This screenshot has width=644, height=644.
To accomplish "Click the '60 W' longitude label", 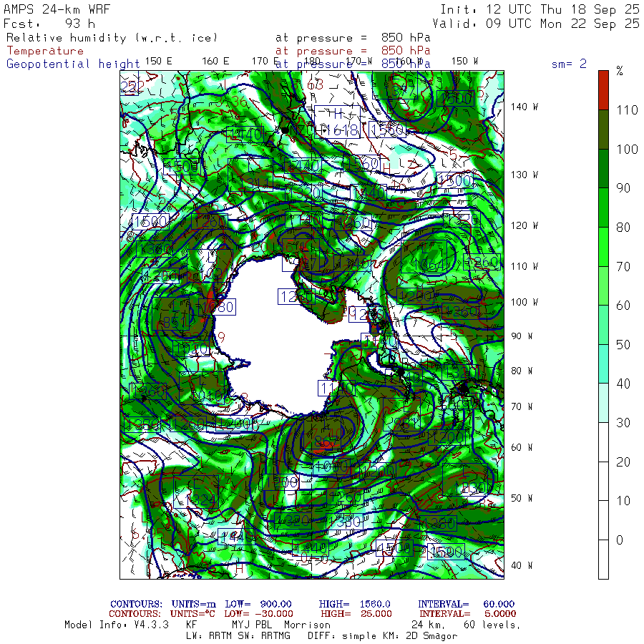I will click(522, 447).
